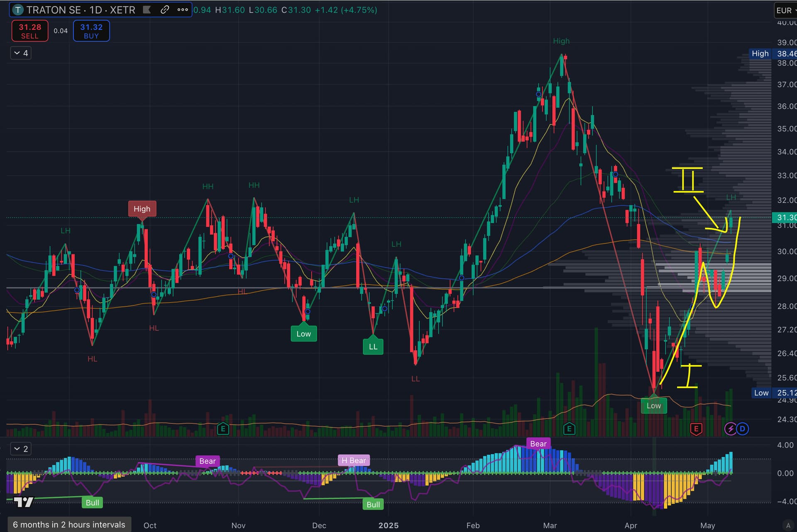Image resolution: width=797 pixels, height=532 pixels.
Task: Collapse the indicator legend showing 4
Action: pyautogui.click(x=21, y=53)
